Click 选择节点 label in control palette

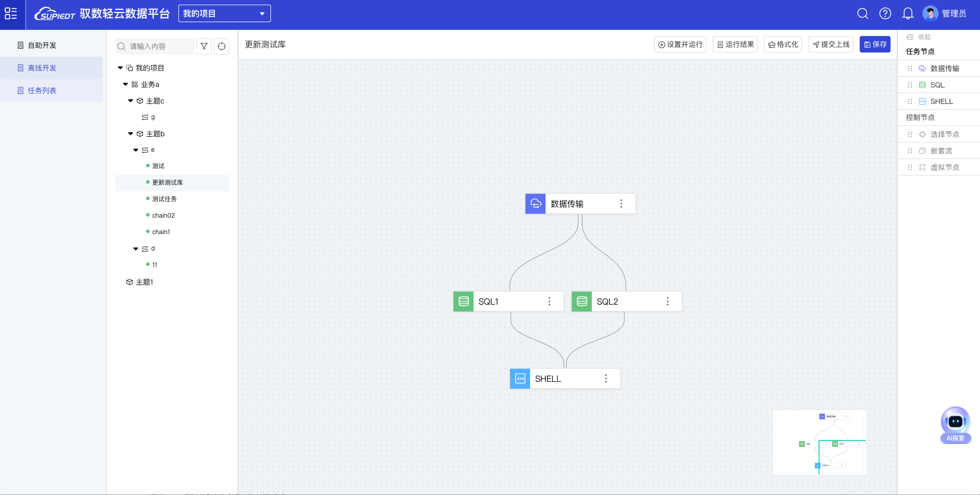pyautogui.click(x=945, y=134)
